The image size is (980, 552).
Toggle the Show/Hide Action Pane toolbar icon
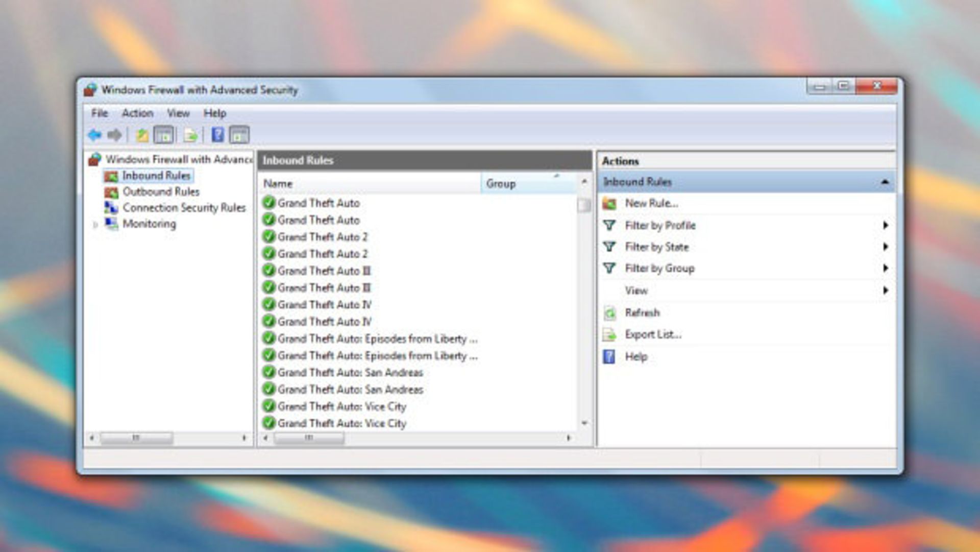point(239,135)
